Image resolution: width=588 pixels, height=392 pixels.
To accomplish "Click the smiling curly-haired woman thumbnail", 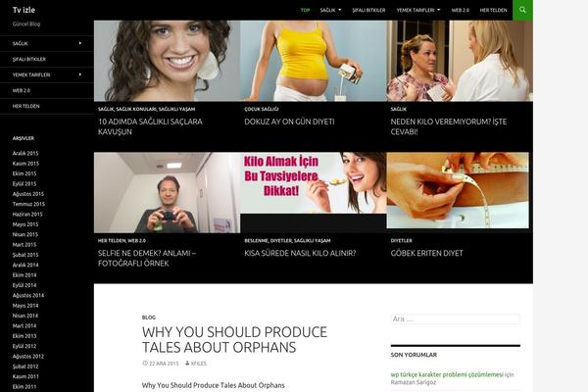I will pyautogui.click(x=167, y=61).
